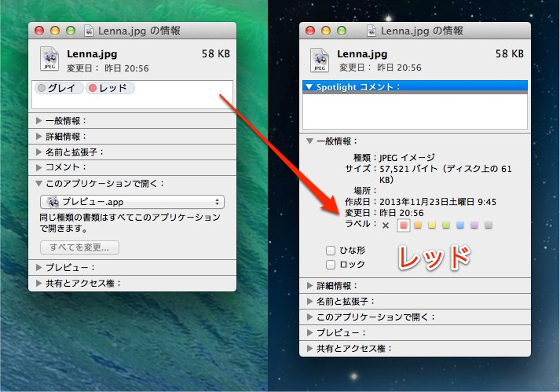Expand 一般情報 section in left window
The height and width of the screenshot is (392, 560).
click(39, 121)
